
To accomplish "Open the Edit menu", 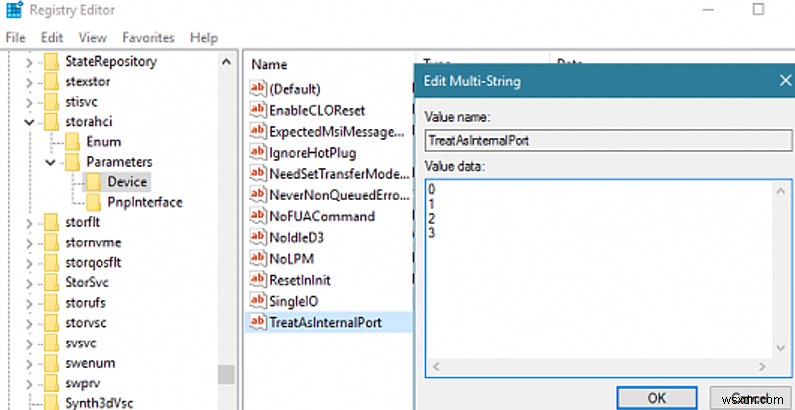I will (51, 38).
